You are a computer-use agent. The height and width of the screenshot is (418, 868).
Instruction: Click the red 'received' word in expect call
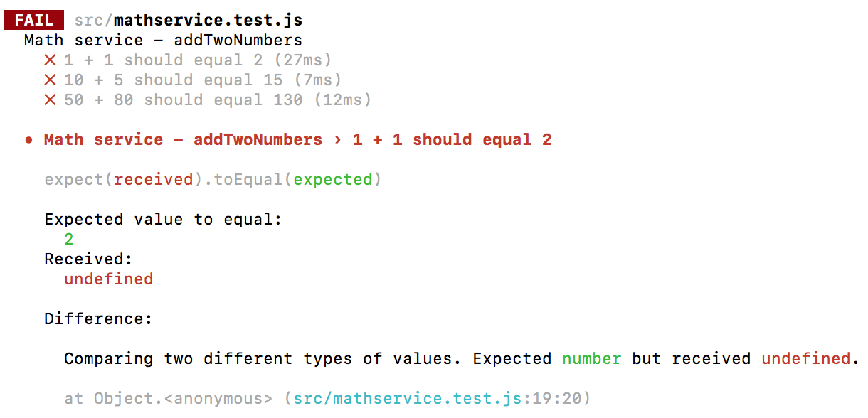154,180
